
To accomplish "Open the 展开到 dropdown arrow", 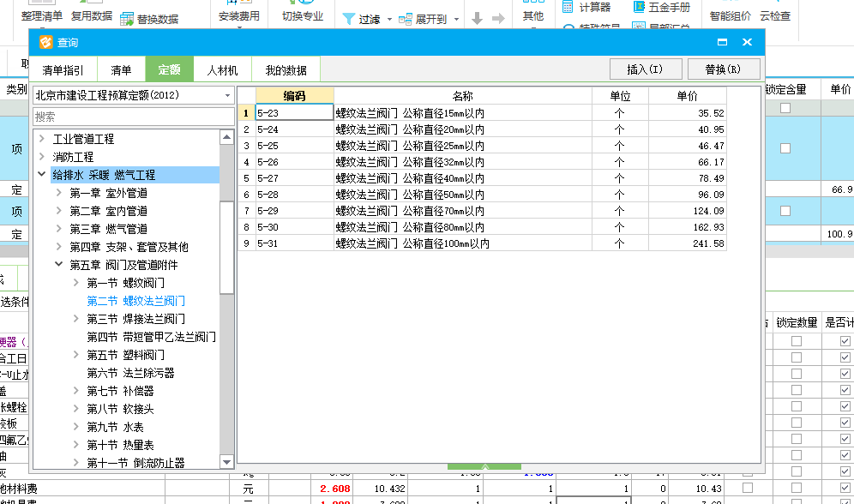I will click(x=456, y=20).
